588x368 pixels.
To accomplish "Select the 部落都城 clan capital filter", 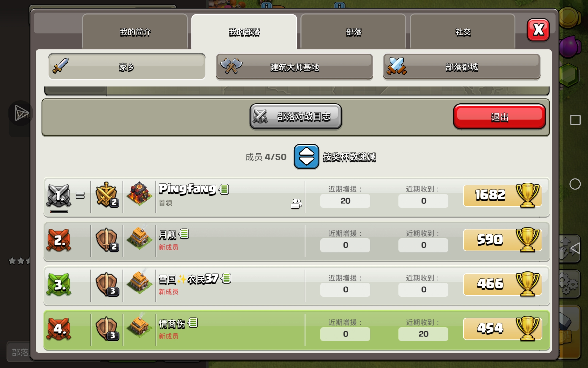I will (x=462, y=67).
